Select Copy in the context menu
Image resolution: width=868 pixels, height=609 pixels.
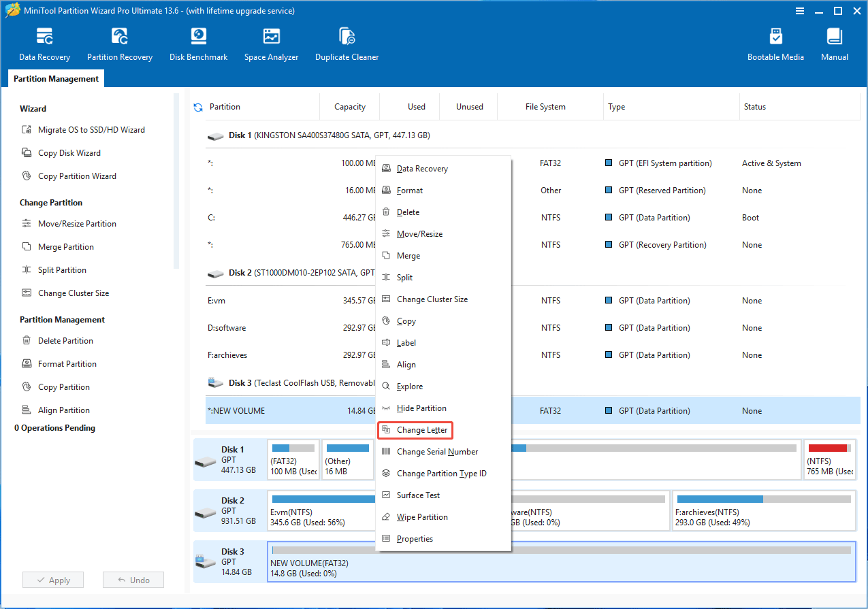point(443,321)
